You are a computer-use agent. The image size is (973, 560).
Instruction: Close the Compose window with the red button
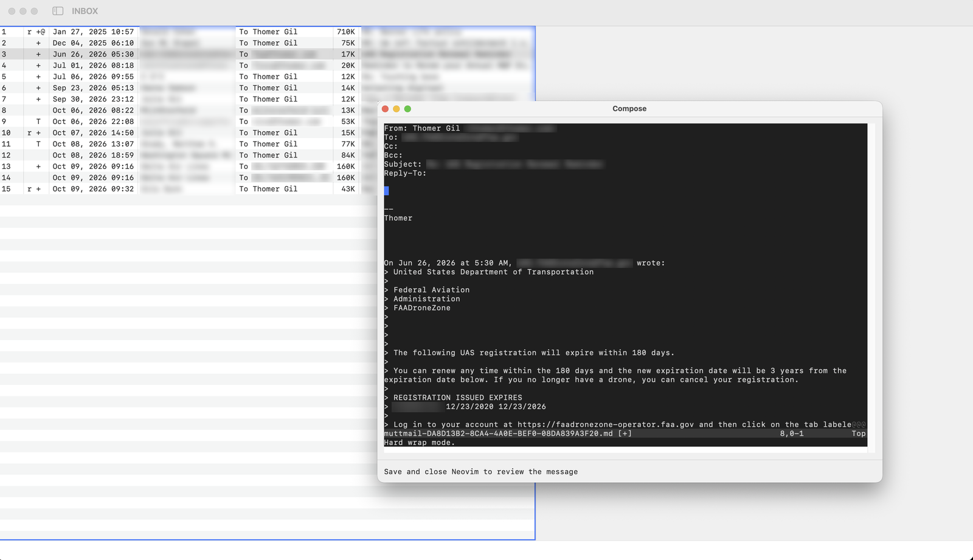[385, 109]
